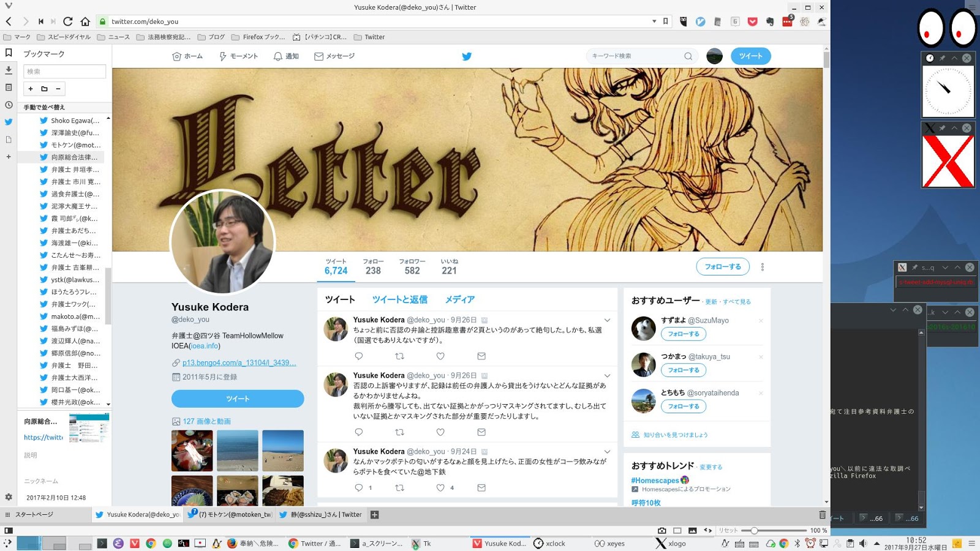
Task: Switch to the 静(@sshizu_) browser tab
Action: coord(320,515)
